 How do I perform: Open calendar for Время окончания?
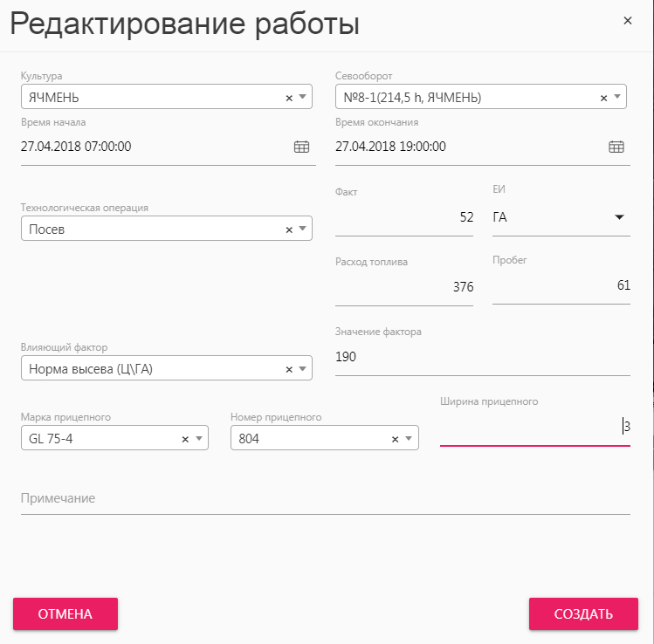click(x=616, y=147)
